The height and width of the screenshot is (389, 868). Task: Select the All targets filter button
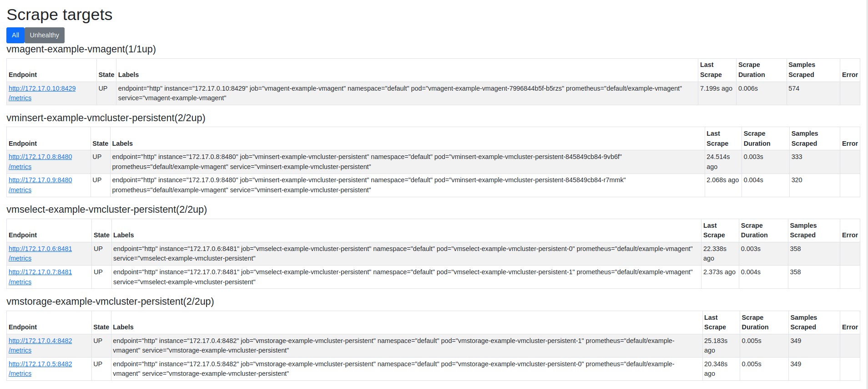15,35
